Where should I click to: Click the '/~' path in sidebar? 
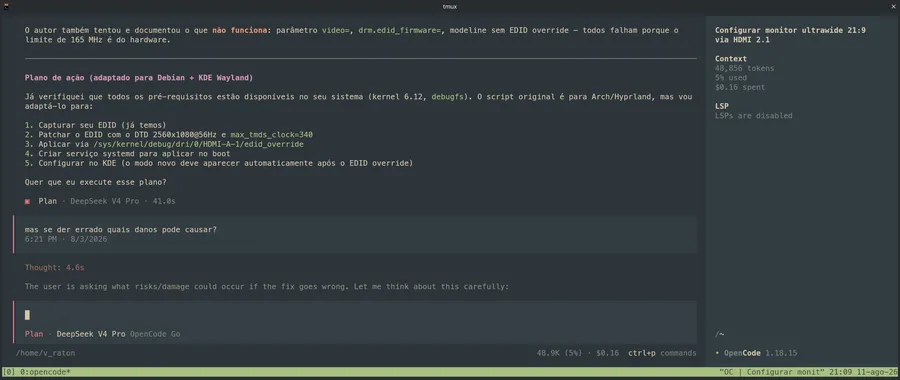click(720, 334)
